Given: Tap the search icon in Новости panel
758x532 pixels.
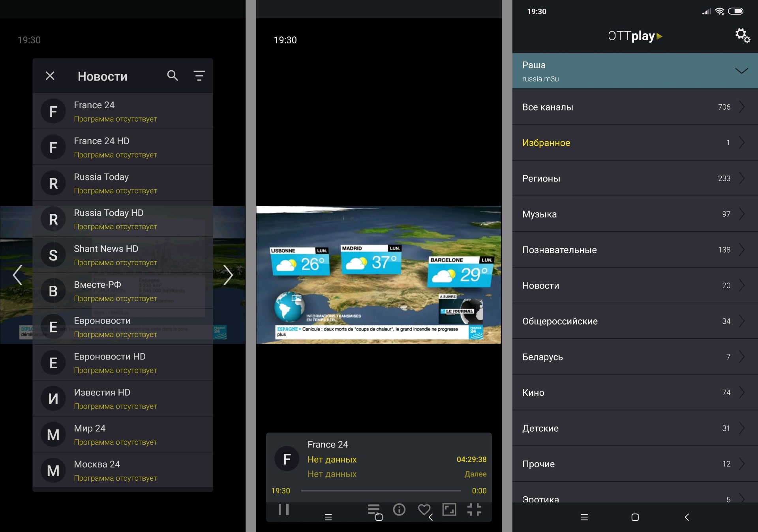Looking at the screenshot, I should tap(172, 75).
